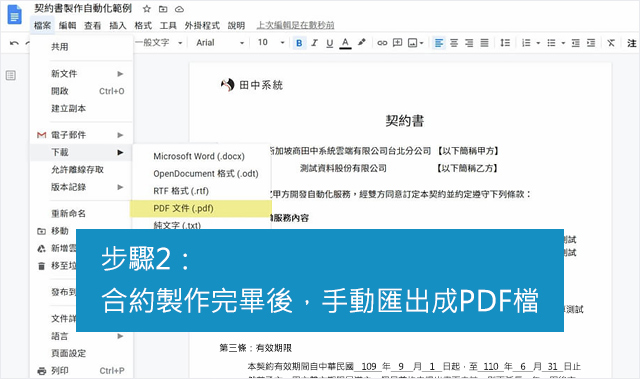Insert a link with chain icon
Viewport: 640px width, 379px height.
click(x=382, y=43)
